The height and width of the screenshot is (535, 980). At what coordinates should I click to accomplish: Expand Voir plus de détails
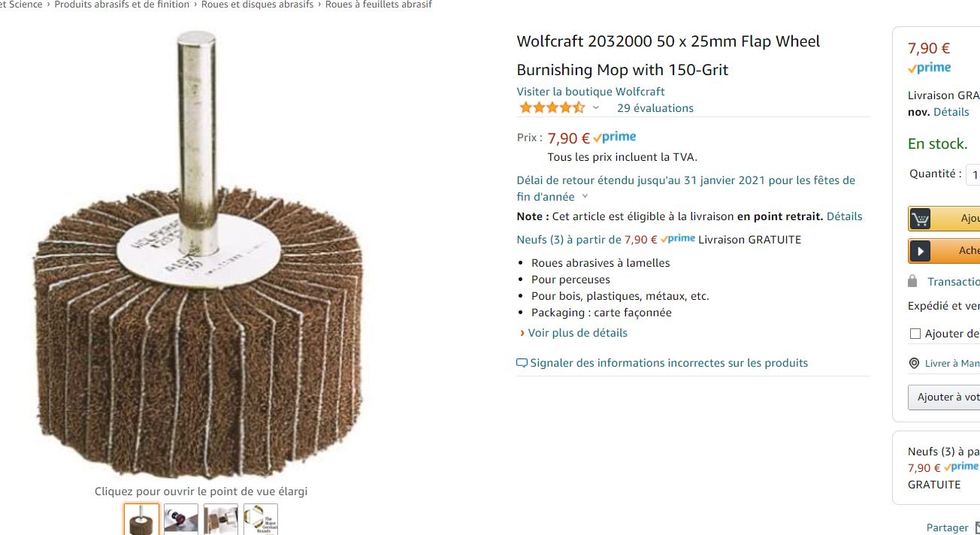573,333
